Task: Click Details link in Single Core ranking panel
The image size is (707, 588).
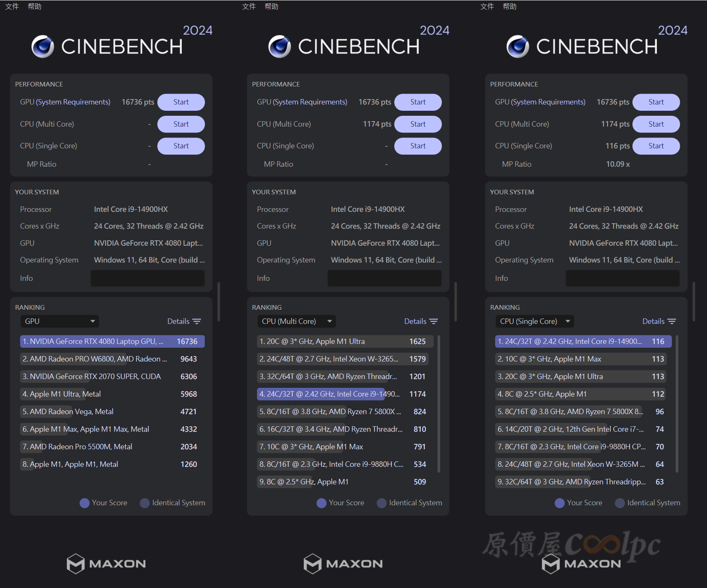Action: point(654,321)
